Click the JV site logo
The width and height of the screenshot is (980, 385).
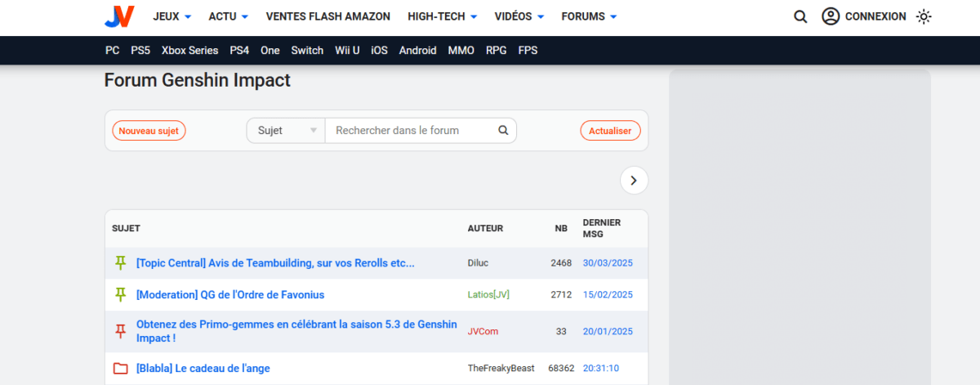119,16
